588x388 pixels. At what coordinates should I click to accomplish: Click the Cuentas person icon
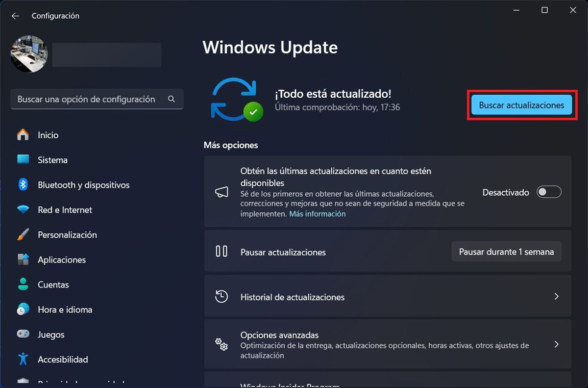click(23, 284)
